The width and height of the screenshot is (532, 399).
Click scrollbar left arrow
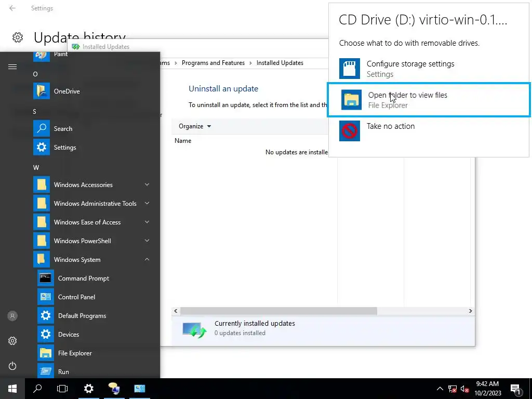point(176,311)
